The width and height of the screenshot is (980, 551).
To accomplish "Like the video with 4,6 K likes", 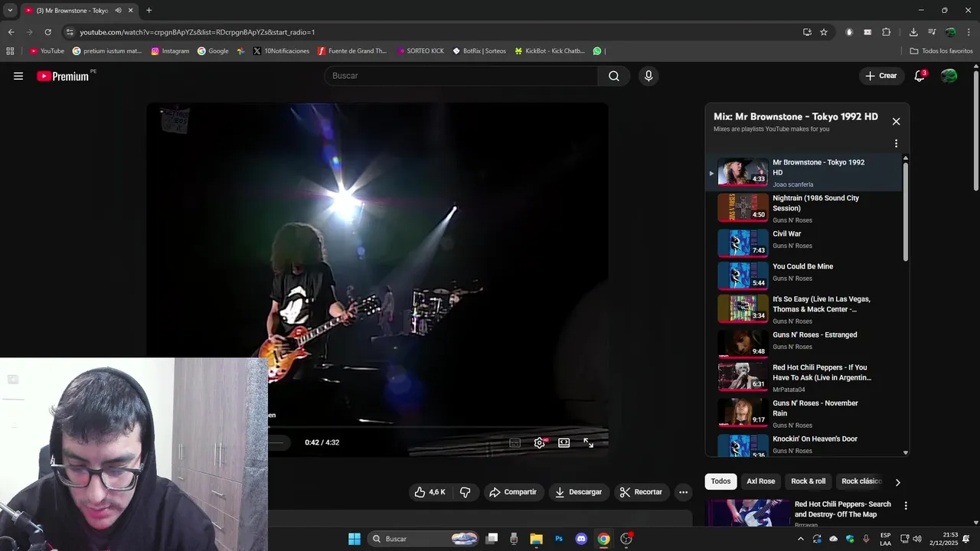I will 430,492.
